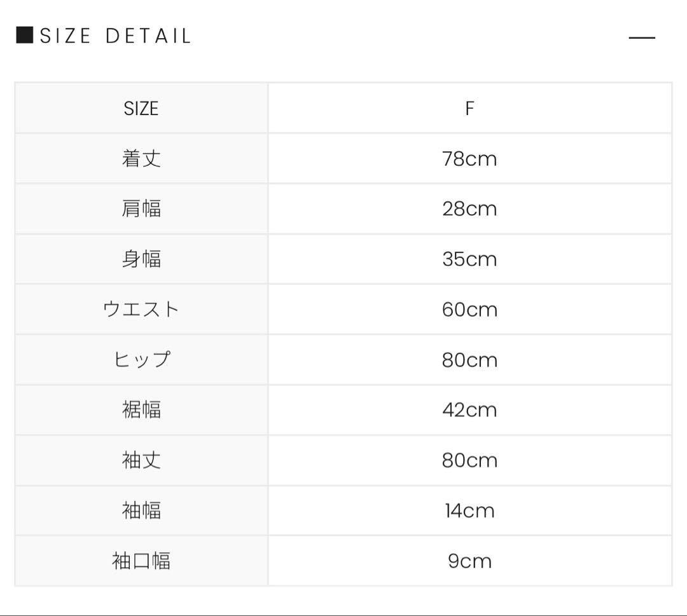The height and width of the screenshot is (616, 687).
Task: Select the 35cm body width value
Action: [469, 259]
